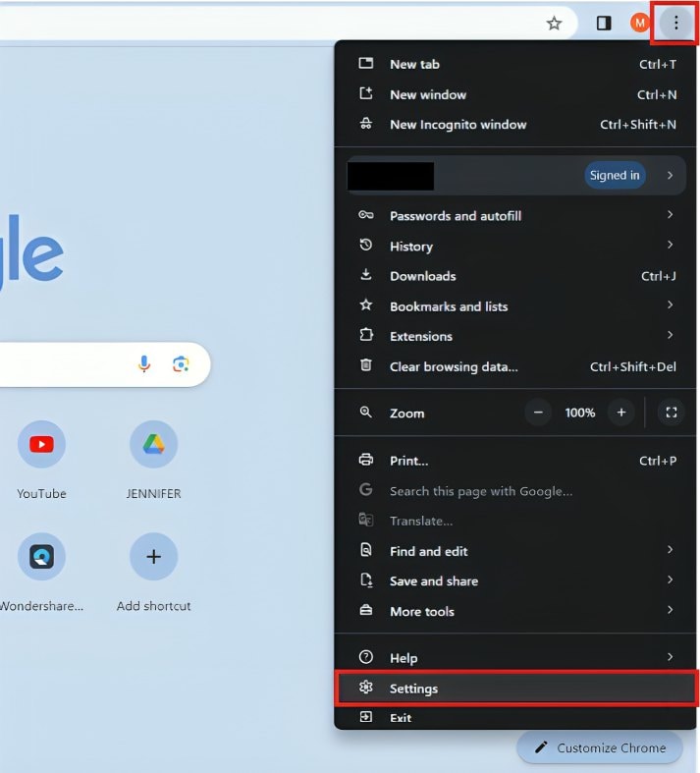Screen dimensions: 700x773
Task: Click the Ctrl+J shortcut text
Action: point(658,276)
